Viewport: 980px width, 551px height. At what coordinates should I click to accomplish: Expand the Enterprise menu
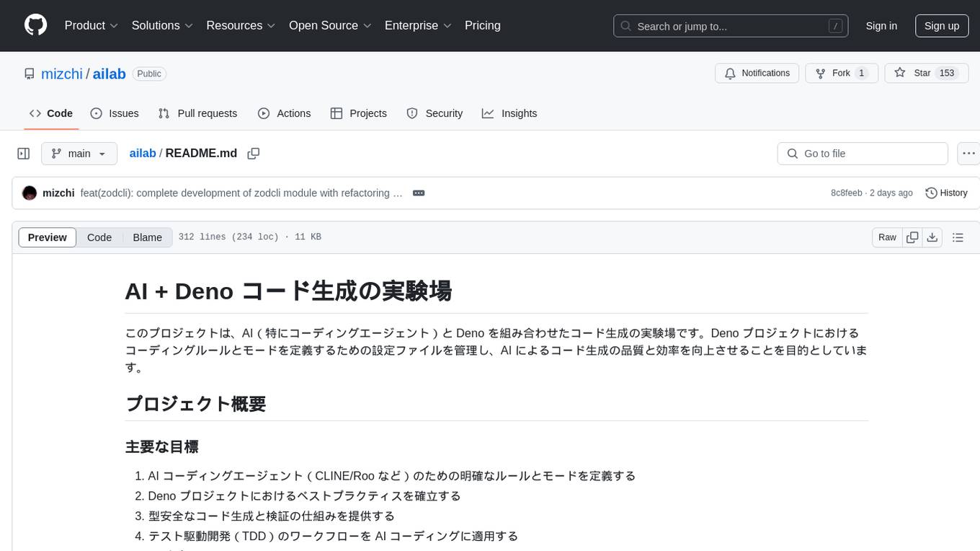click(418, 25)
